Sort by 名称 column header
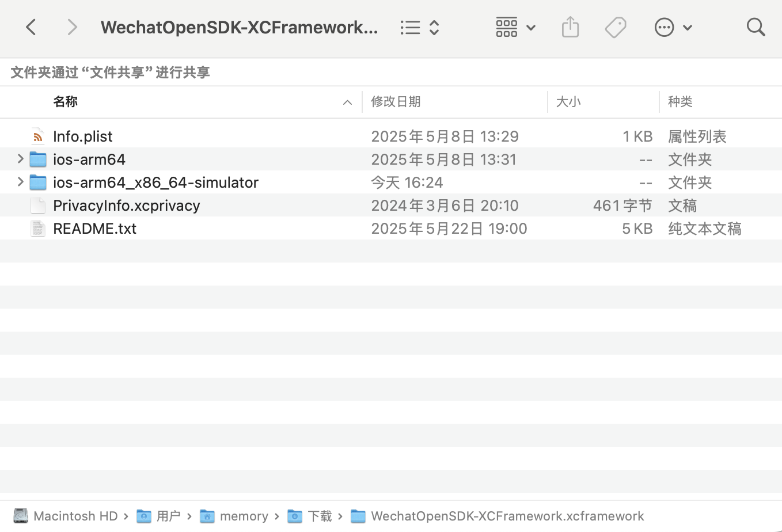The height and width of the screenshot is (532, 782). pos(66,102)
